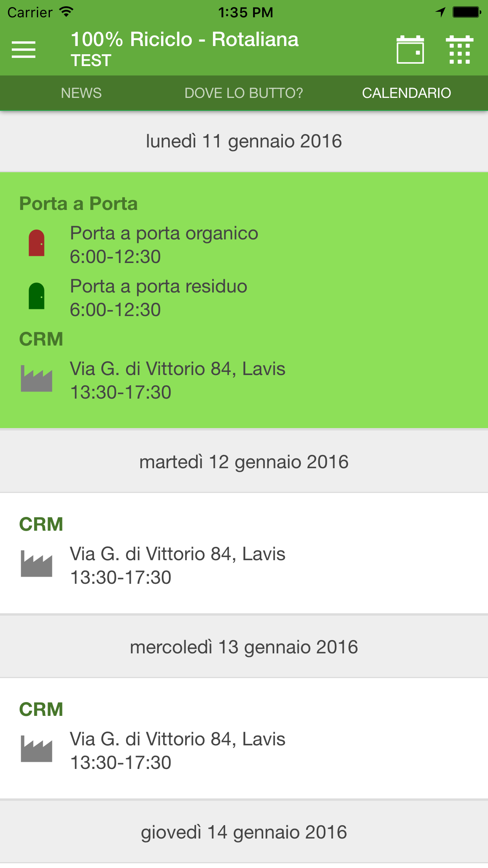Tap the month grid calendar icon
This screenshot has width=488, height=868.
pos(460,50)
